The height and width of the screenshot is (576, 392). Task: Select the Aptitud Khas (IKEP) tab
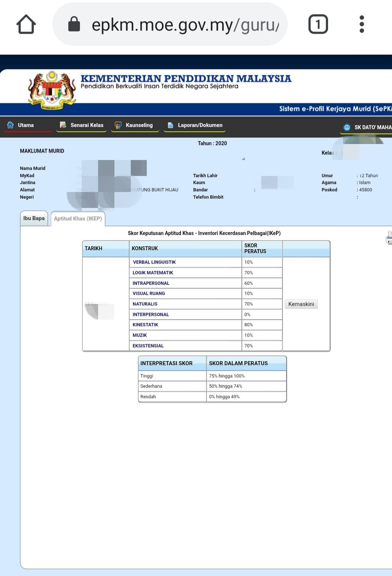78,219
